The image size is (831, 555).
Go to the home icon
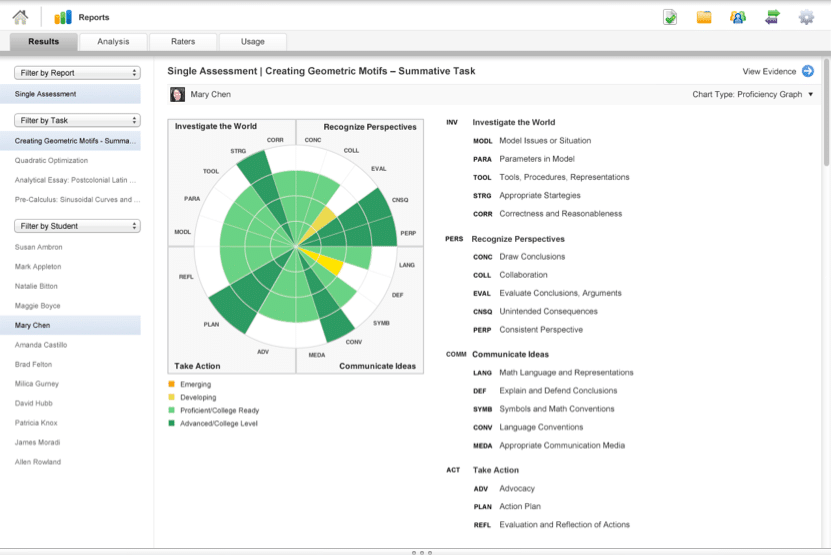(x=20, y=17)
